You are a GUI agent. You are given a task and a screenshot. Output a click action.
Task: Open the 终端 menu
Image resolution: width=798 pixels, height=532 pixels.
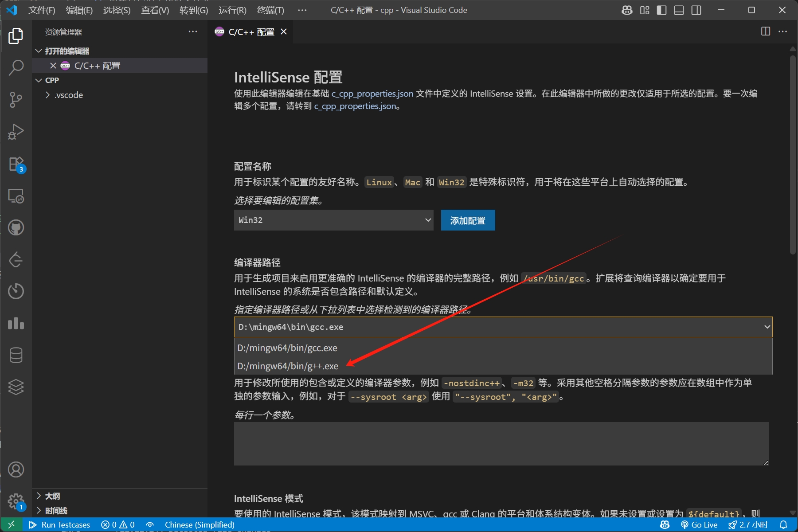point(270,10)
